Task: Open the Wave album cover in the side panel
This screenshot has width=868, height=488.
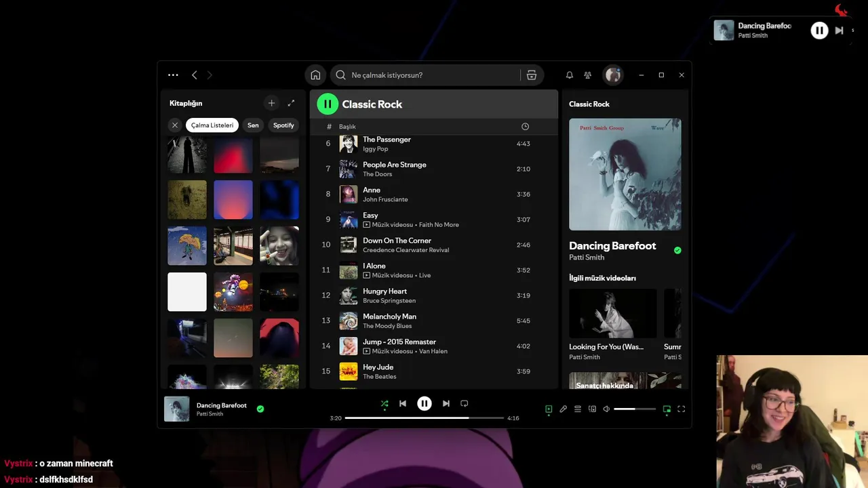Action: click(625, 174)
